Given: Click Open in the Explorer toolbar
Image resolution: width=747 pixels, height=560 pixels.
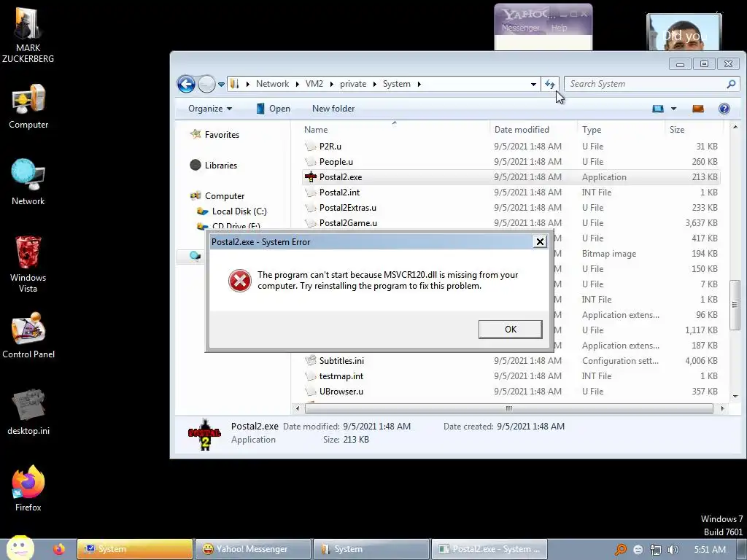Looking at the screenshot, I should [x=273, y=109].
